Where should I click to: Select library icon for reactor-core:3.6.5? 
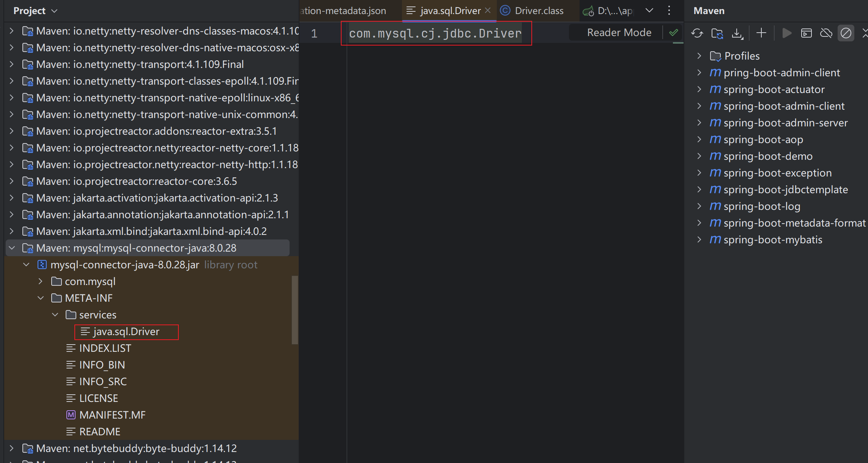point(28,181)
